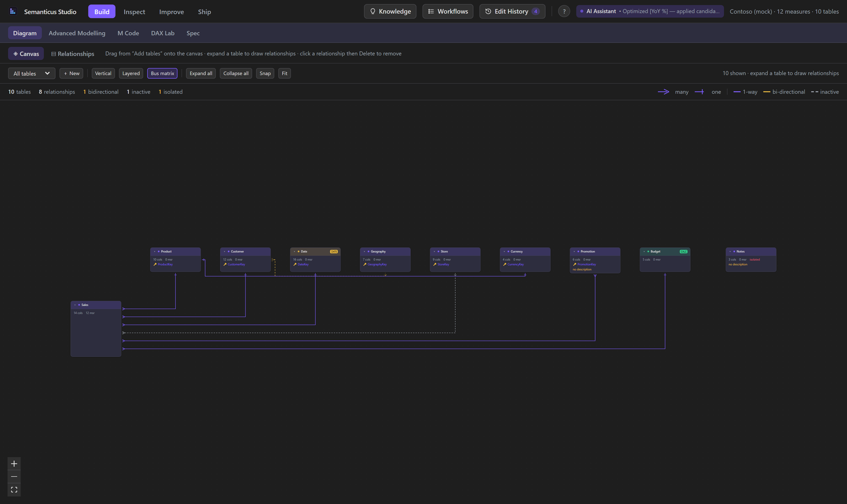
Task: Click the Semanticus Studio logo icon
Action: 13,11
